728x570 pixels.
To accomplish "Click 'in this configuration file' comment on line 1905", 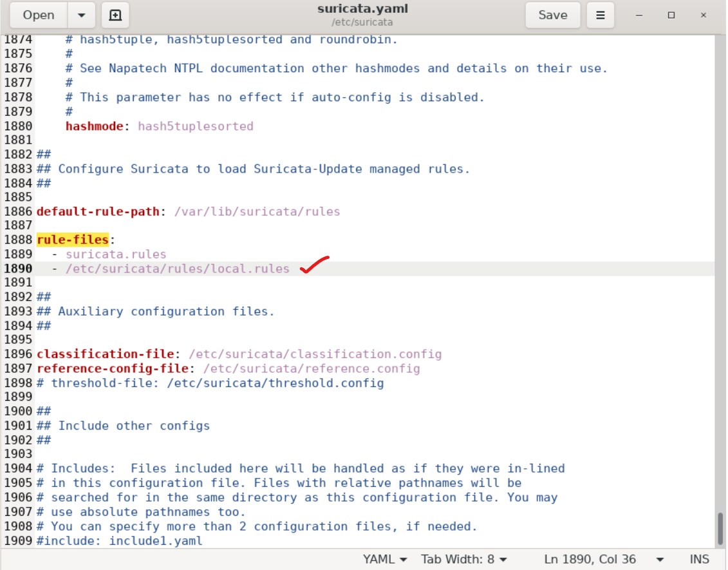I will coord(279,482).
